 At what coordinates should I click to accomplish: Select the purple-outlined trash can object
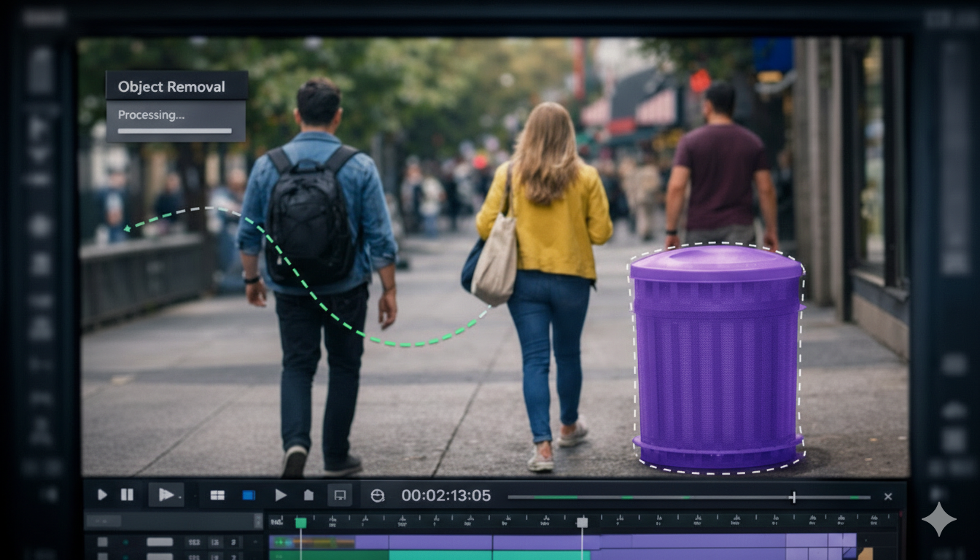coord(717,357)
